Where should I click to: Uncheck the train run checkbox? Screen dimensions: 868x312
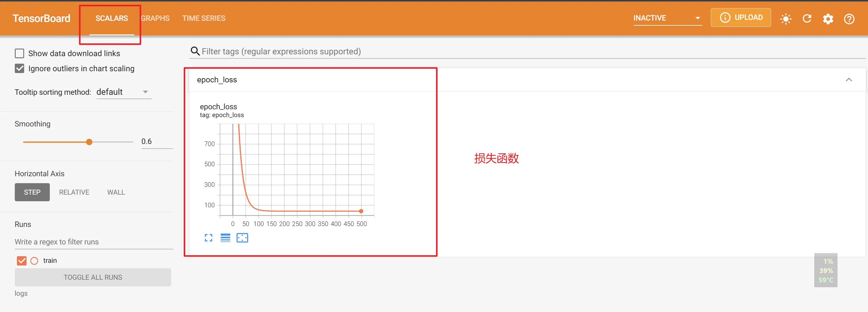pyautogui.click(x=21, y=260)
